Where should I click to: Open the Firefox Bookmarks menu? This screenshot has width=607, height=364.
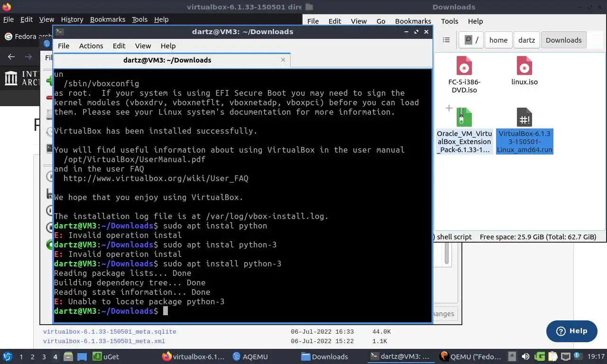tap(108, 19)
